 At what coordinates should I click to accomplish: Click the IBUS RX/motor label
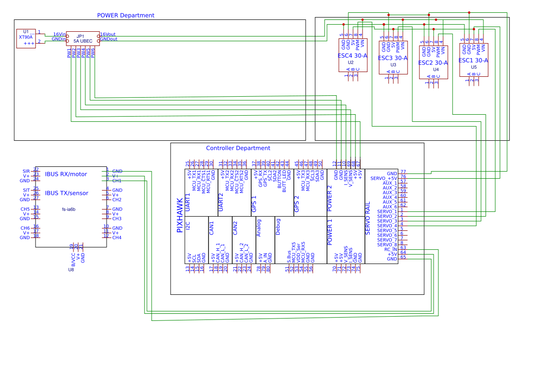click(x=66, y=174)
